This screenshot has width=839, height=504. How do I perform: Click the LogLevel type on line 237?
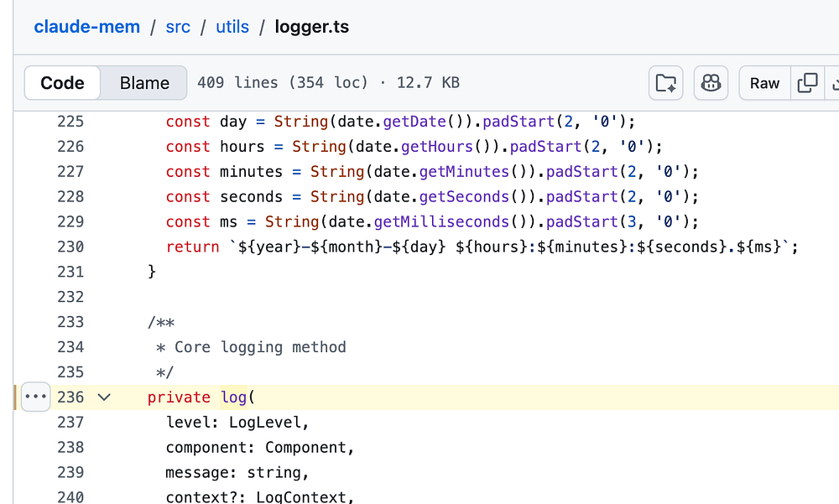click(265, 423)
